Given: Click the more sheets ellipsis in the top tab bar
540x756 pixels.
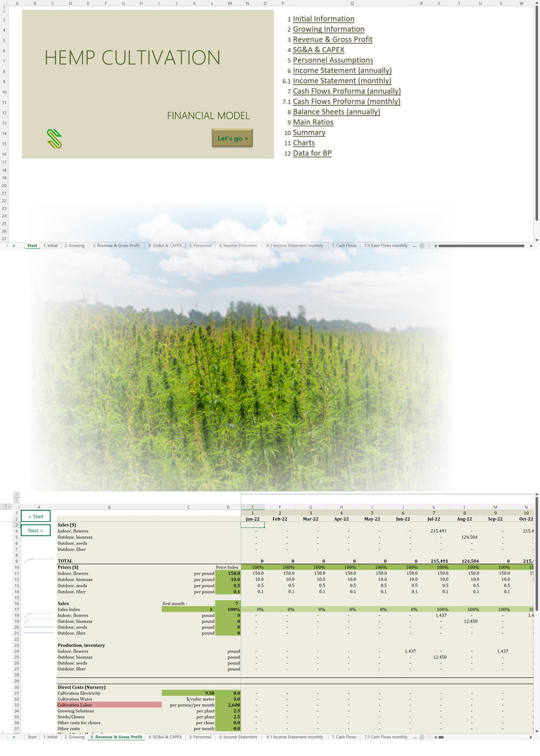Looking at the screenshot, I should [x=415, y=246].
